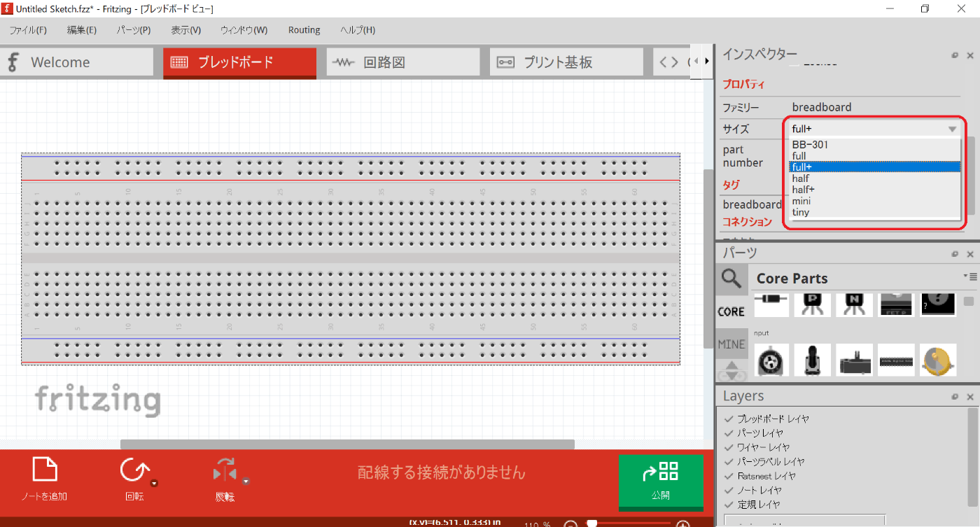This screenshot has height=527, width=980.
Task: Open the 表示(V) menu
Action: (185, 30)
